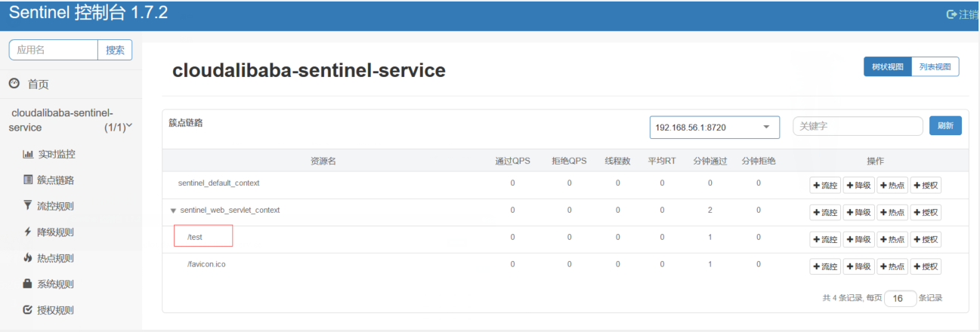Image resolution: width=980 pixels, height=332 pixels.
Task: Click the 资源名 column header
Action: [323, 161]
